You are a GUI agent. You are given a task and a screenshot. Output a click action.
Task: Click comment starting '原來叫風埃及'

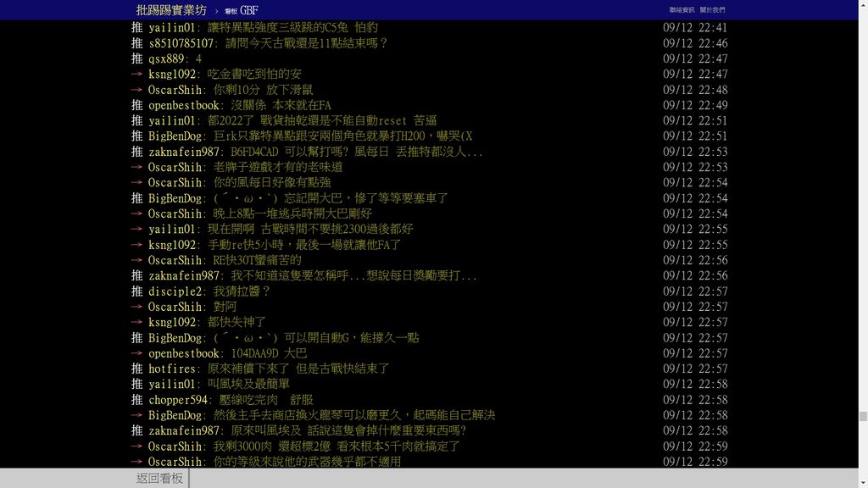click(x=348, y=430)
